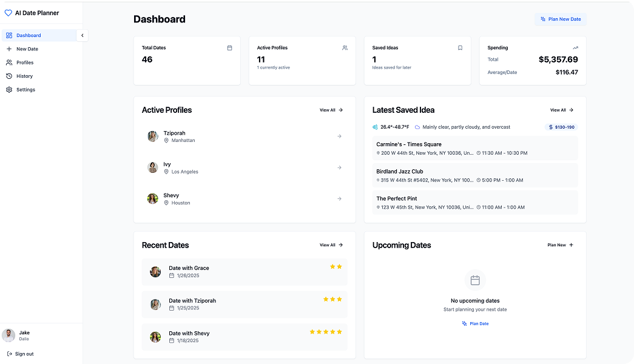Click the calendar placeholder icon under Upcoming Dates

click(x=475, y=280)
